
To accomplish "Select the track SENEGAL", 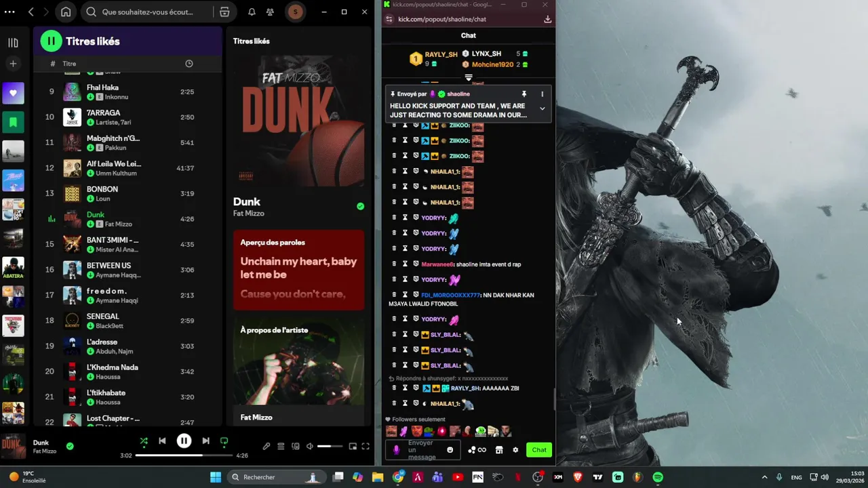I will tap(128, 321).
